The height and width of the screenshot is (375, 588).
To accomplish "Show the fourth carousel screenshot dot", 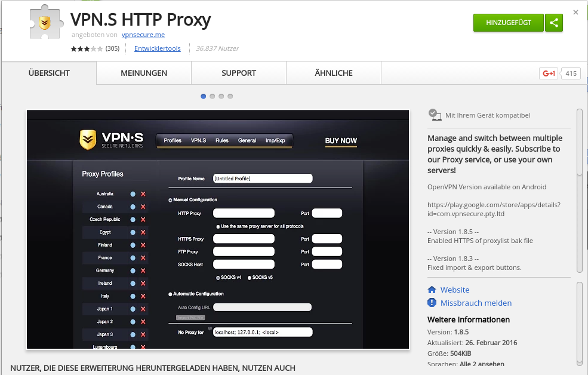I will [x=230, y=96].
